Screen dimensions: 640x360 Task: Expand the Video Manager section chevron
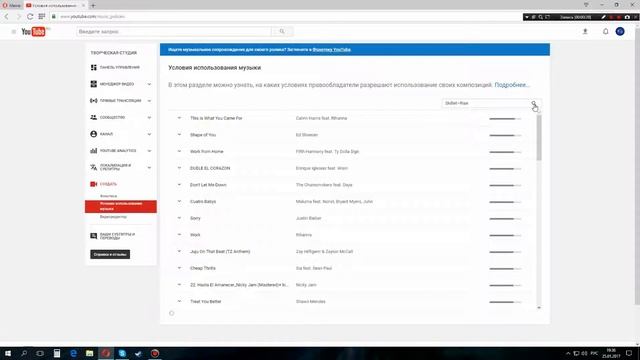[149, 84]
